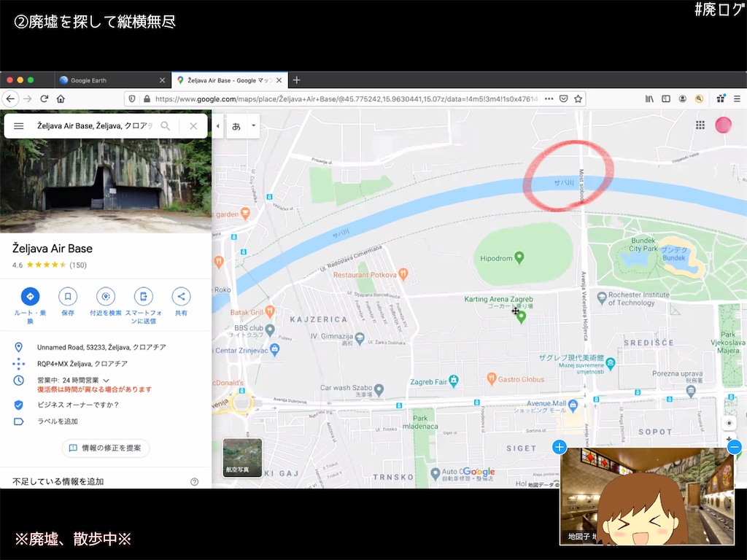Open Firefox hamburger application menu
Viewport: 747px width, 560px height.
coord(737,99)
